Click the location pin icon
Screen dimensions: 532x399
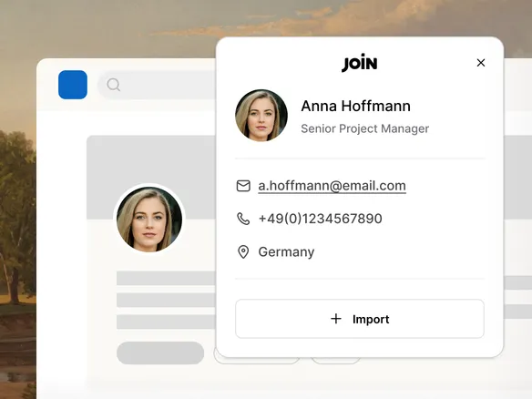click(x=243, y=251)
